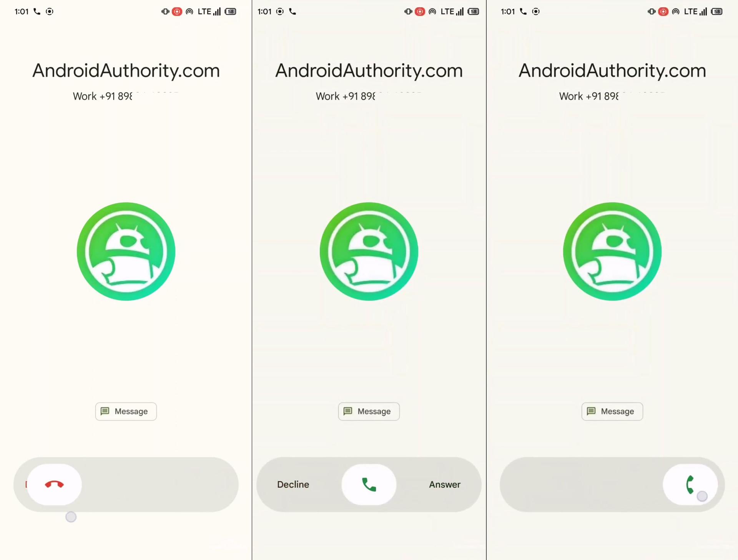Viewport: 738px width, 560px height.
Task: Select the Answer label on the call slider
Action: pos(445,484)
